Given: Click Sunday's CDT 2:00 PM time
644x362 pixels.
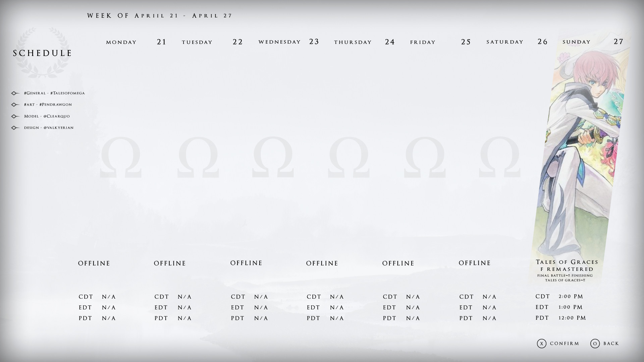Looking at the screenshot, I should click(559, 297).
